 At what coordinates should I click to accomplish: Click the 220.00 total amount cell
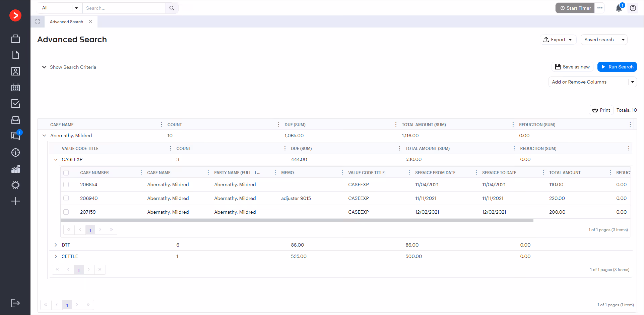coord(557,198)
